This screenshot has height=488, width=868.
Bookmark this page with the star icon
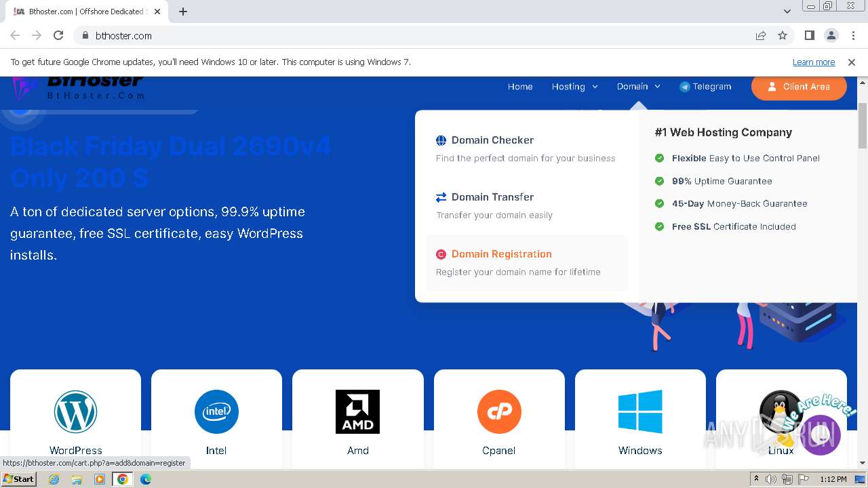pyautogui.click(x=783, y=35)
